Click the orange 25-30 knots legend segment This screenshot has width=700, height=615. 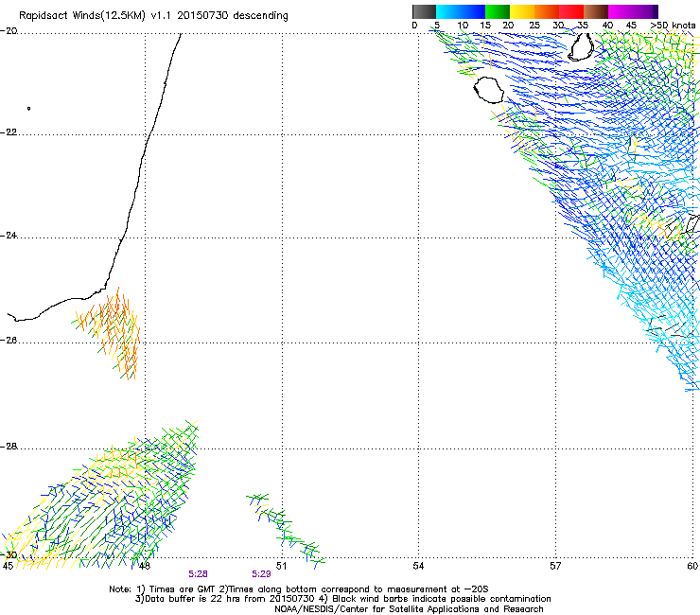pos(547,11)
